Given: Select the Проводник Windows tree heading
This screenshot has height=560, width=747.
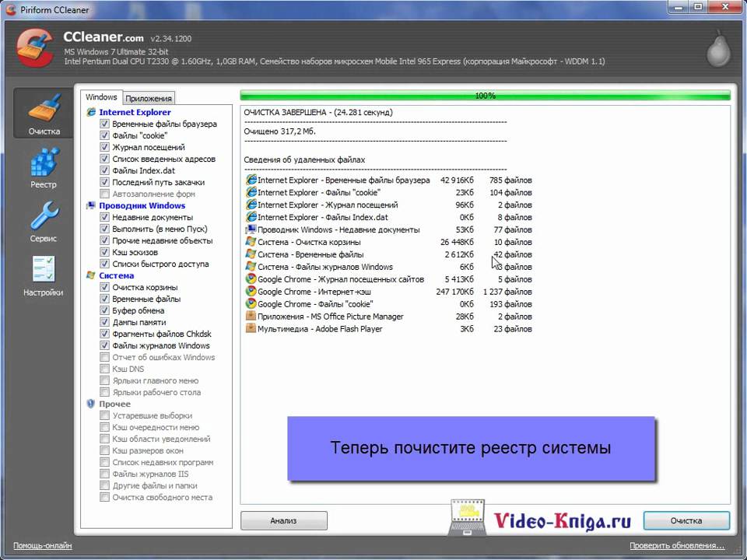Looking at the screenshot, I should [142, 205].
